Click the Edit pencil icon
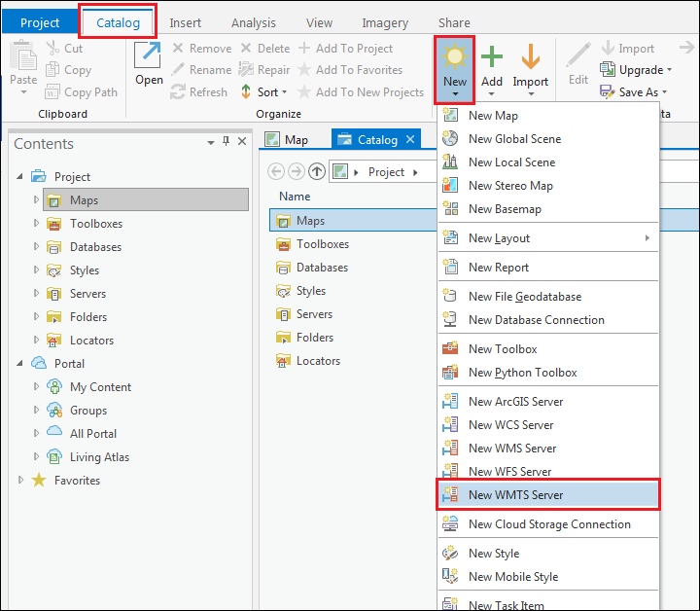Viewport: 700px width, 611px height. 578,55
